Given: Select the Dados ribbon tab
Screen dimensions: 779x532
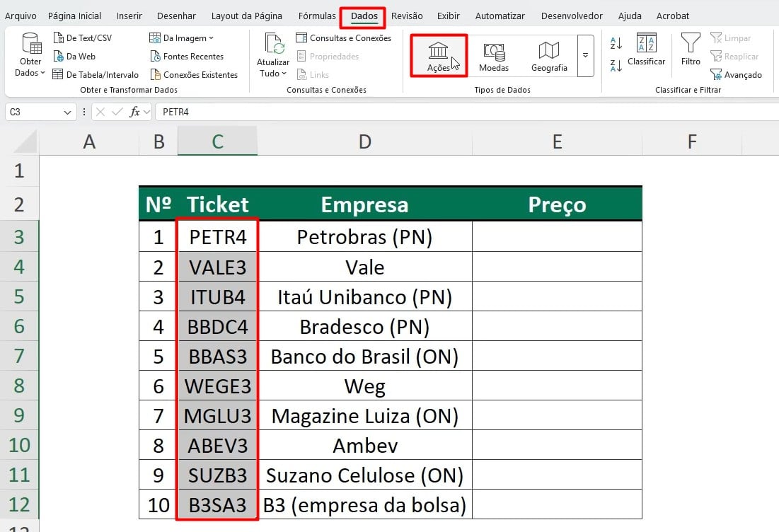Looking at the screenshot, I should pyautogui.click(x=364, y=16).
